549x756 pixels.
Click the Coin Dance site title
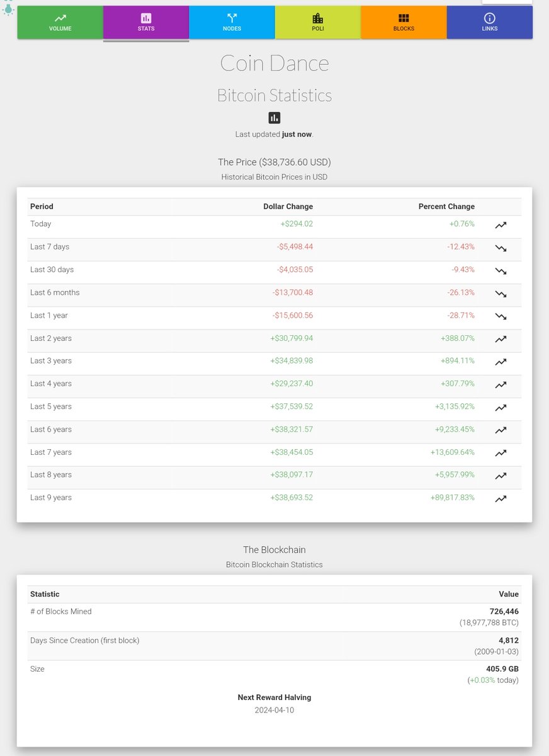pyautogui.click(x=274, y=63)
